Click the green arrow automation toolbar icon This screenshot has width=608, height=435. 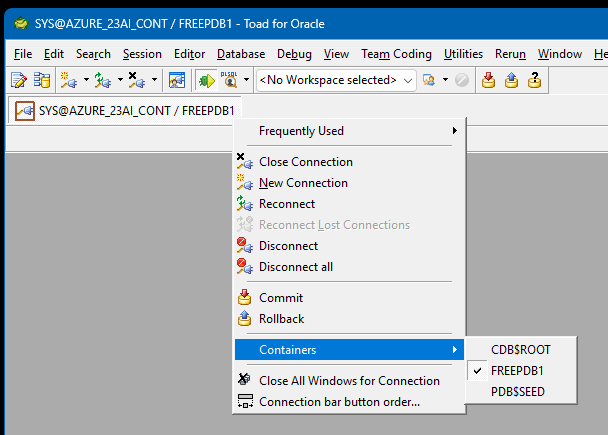206,81
